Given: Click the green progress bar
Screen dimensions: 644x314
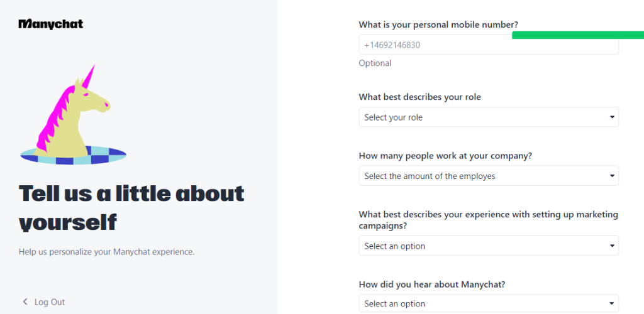Looking at the screenshot, I should coord(578,35).
